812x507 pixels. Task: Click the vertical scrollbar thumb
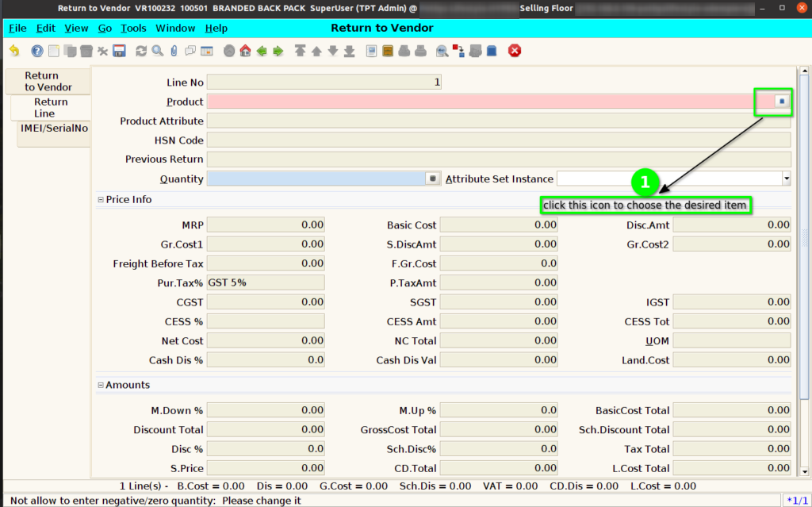[804, 237]
